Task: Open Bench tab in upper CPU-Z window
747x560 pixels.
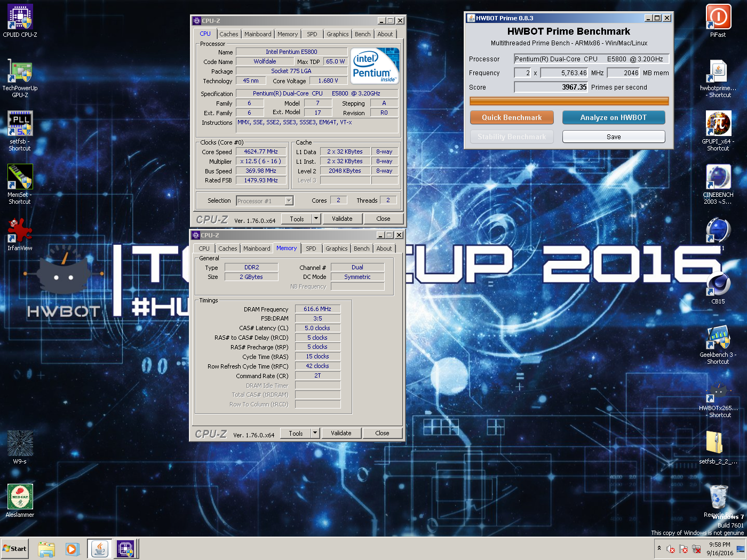Action: coord(363,34)
